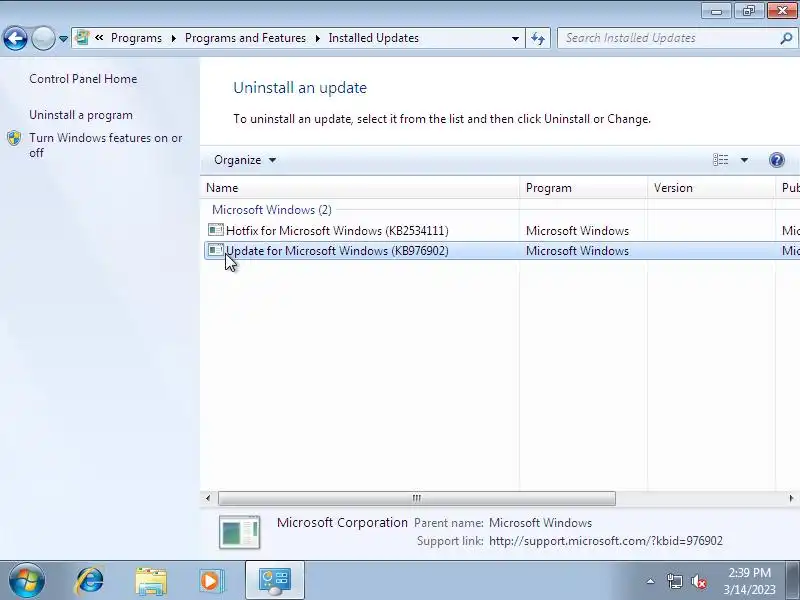
Task: Open the view options dropdown arrow
Action: tap(744, 160)
